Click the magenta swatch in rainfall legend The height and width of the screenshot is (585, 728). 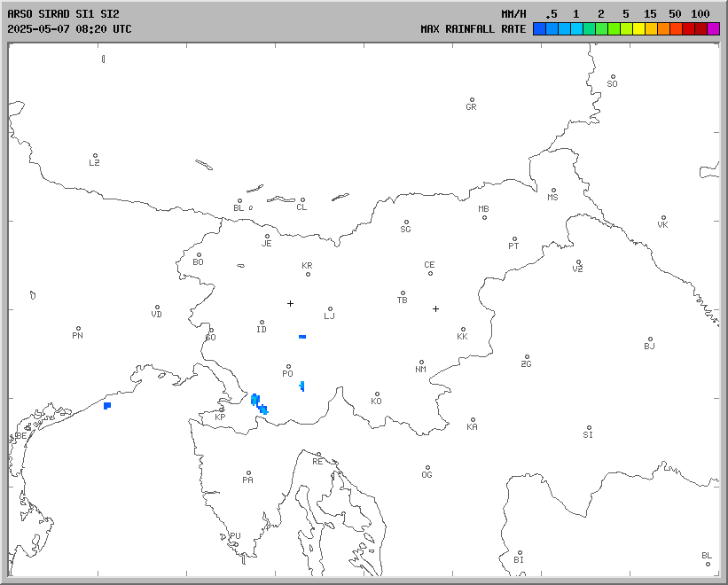pyautogui.click(x=714, y=29)
